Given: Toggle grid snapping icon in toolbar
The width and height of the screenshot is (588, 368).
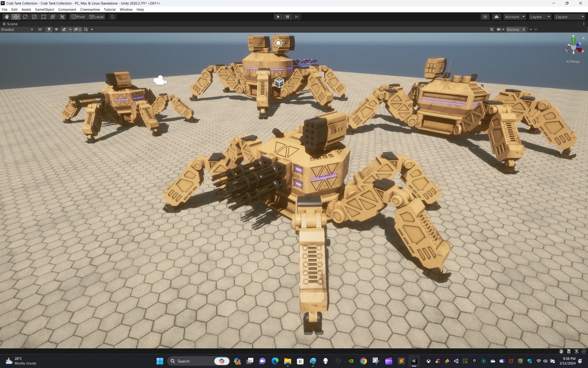Looking at the screenshot, I should point(113,17).
